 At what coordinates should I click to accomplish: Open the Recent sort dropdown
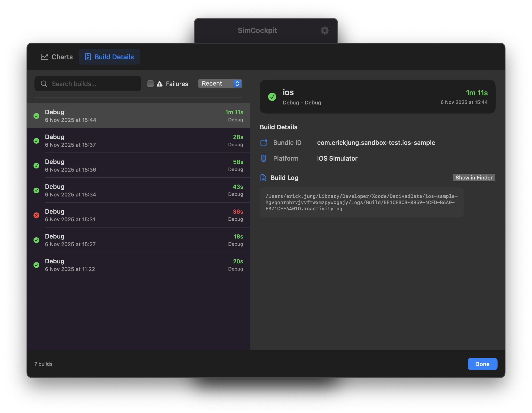point(216,83)
